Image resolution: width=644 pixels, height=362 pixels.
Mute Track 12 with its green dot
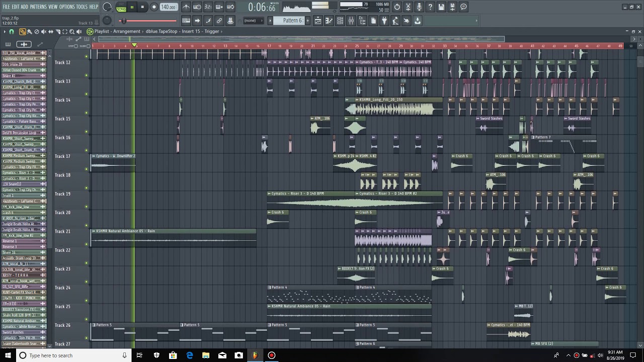pos(86,75)
